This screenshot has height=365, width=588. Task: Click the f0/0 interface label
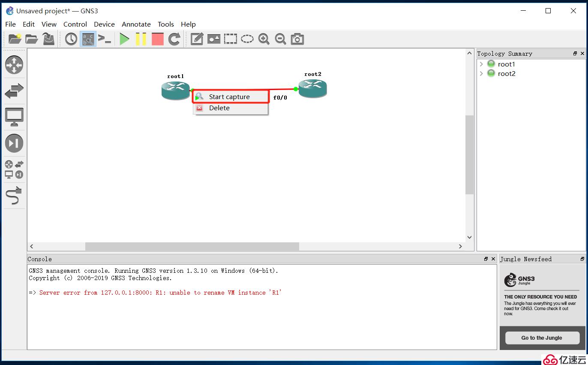click(280, 98)
